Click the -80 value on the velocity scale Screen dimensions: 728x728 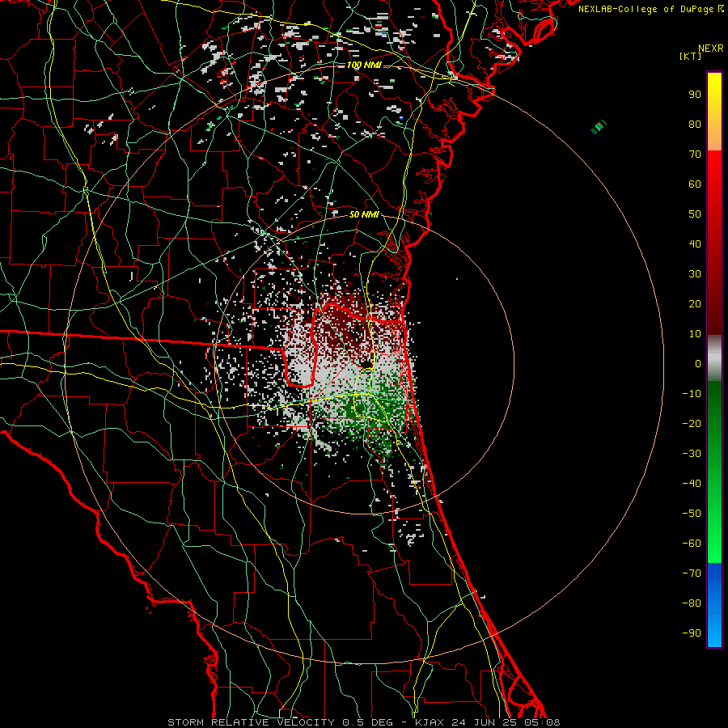coord(692,603)
